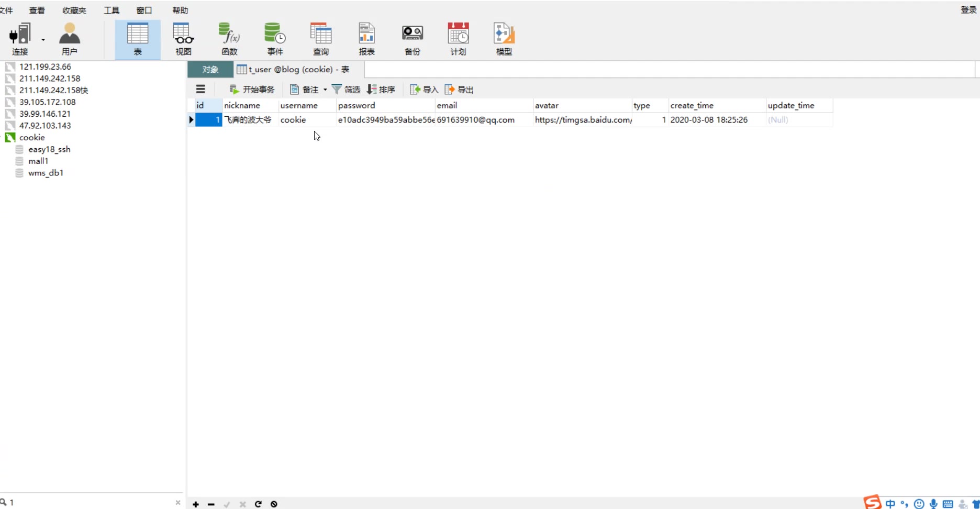The image size is (980, 509).
Task: Click the update_time column header
Action: click(x=799, y=105)
